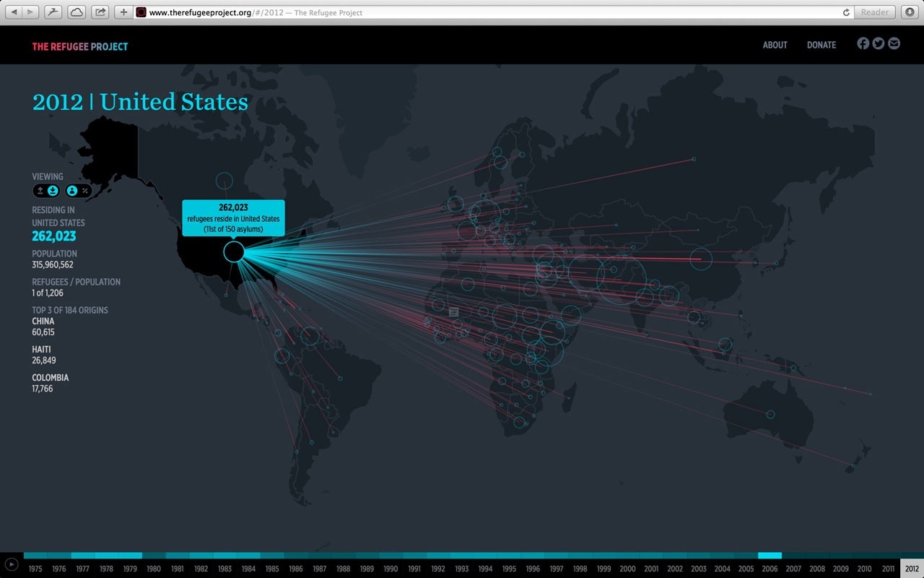Go to the DONATE page
The height and width of the screenshot is (578, 924).
coord(821,45)
